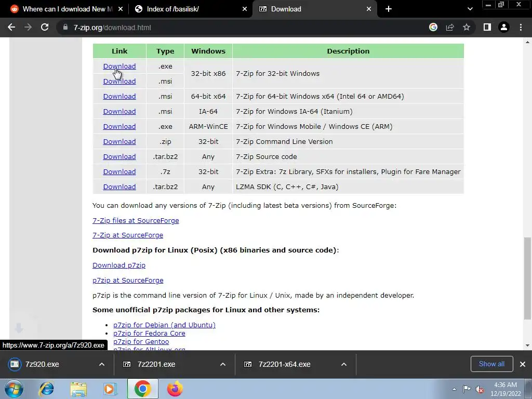Download the IA-64 Itanium .msi
Viewport: 532px width, 399px height.
[119, 111]
